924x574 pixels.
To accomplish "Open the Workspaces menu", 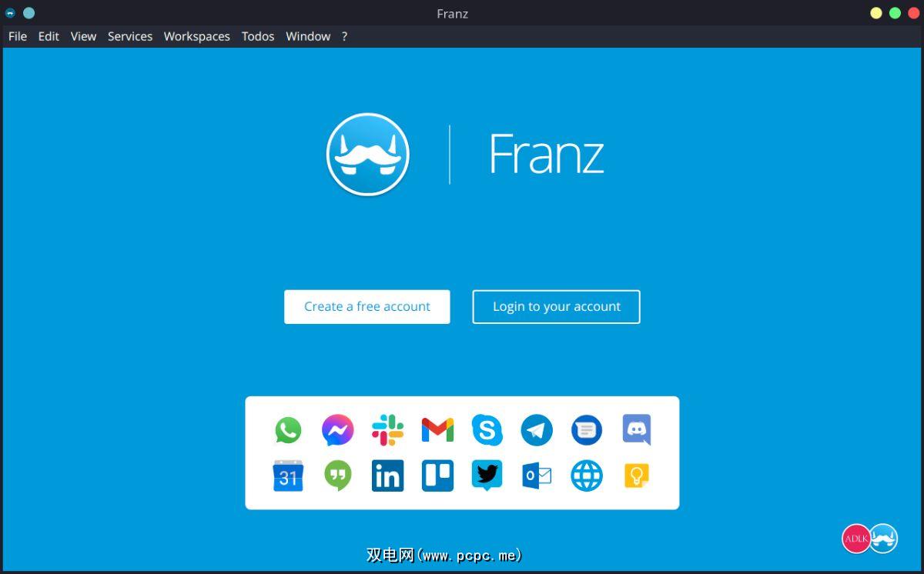I will pos(196,36).
